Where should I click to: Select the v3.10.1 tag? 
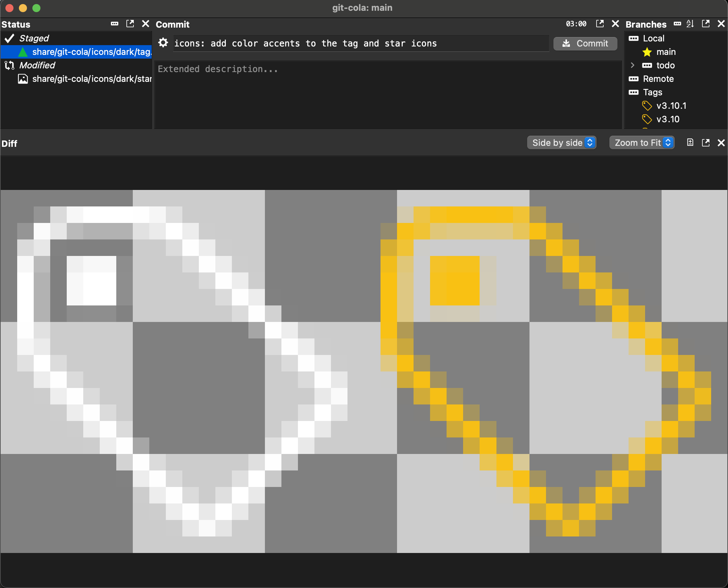[671, 106]
